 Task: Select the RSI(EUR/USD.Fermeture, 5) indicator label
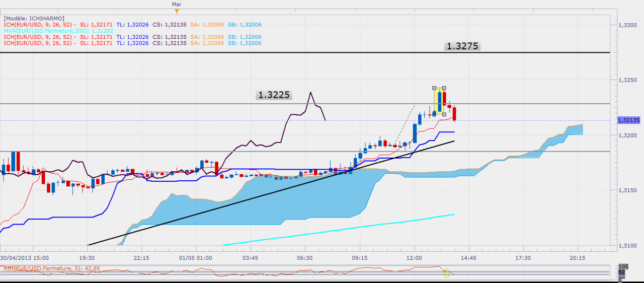[x=52, y=267]
